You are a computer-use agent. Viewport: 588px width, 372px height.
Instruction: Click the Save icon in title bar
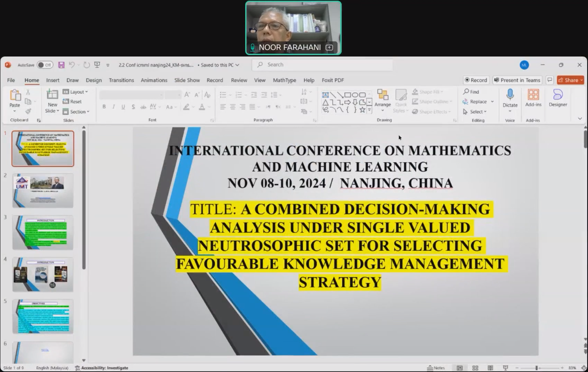click(x=61, y=65)
